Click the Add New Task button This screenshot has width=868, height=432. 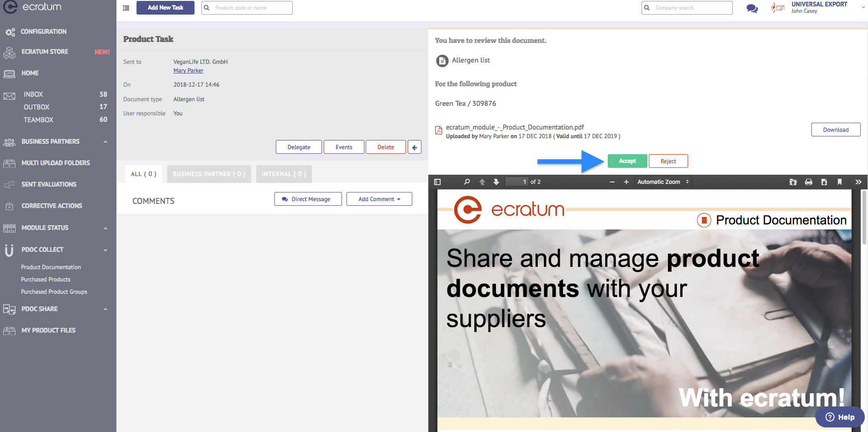point(165,8)
